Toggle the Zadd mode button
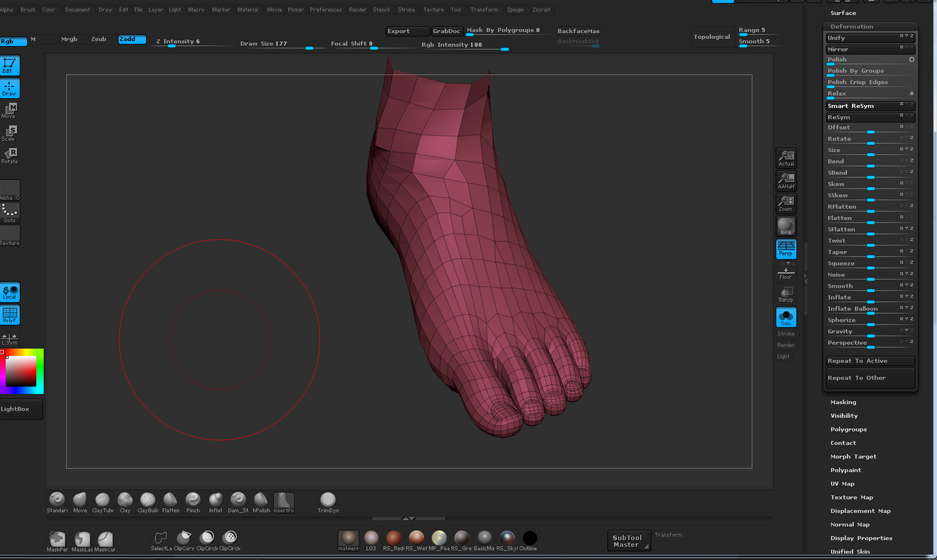Screen dimensions: 937x560 tap(131, 39)
